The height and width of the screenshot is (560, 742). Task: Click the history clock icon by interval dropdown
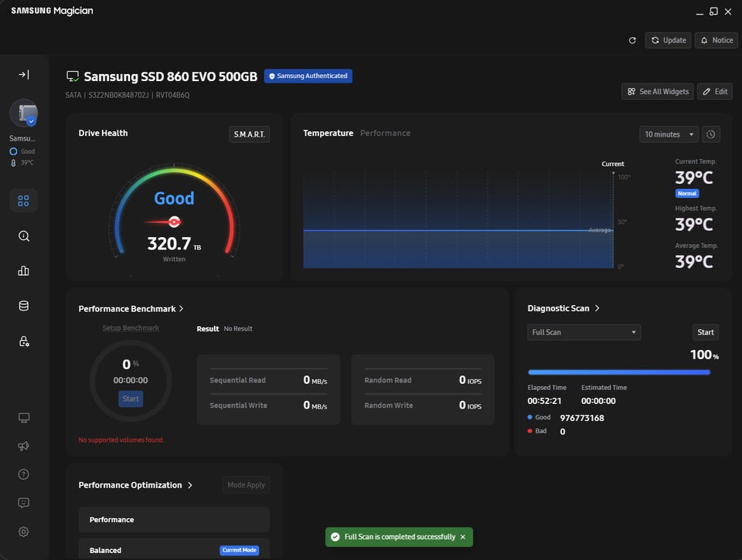(x=711, y=134)
